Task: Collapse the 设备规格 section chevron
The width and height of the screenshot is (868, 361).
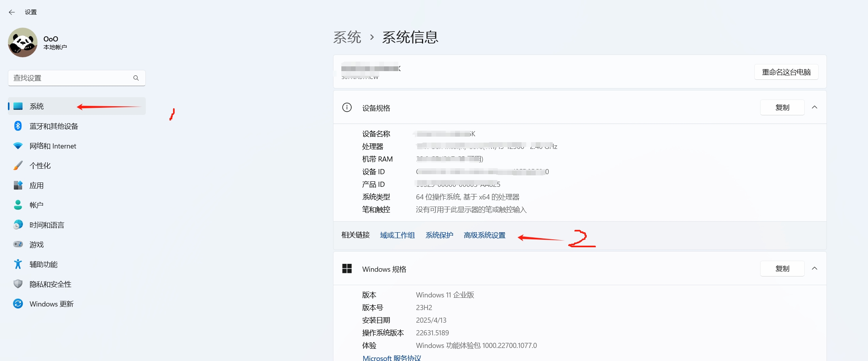Action: [x=814, y=107]
